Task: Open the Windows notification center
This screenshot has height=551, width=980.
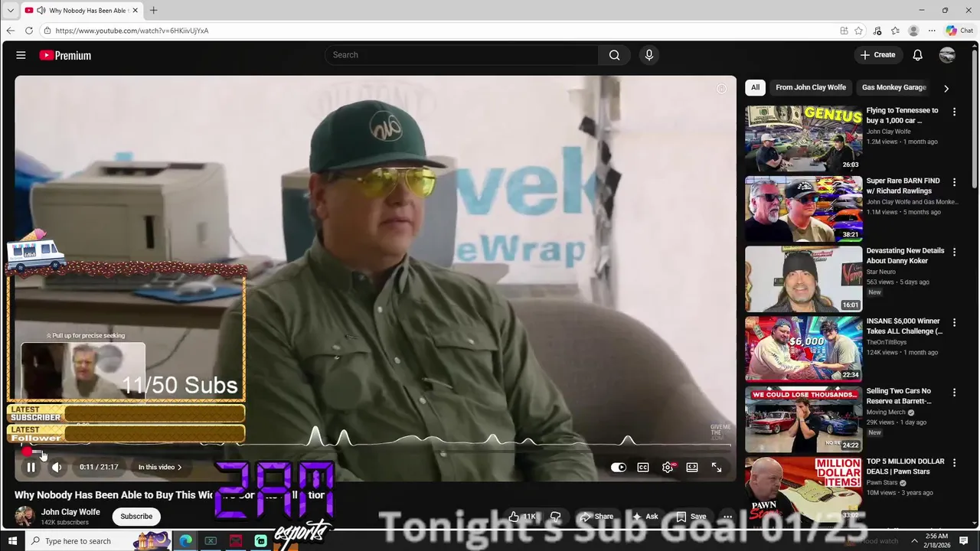Action: (965, 541)
